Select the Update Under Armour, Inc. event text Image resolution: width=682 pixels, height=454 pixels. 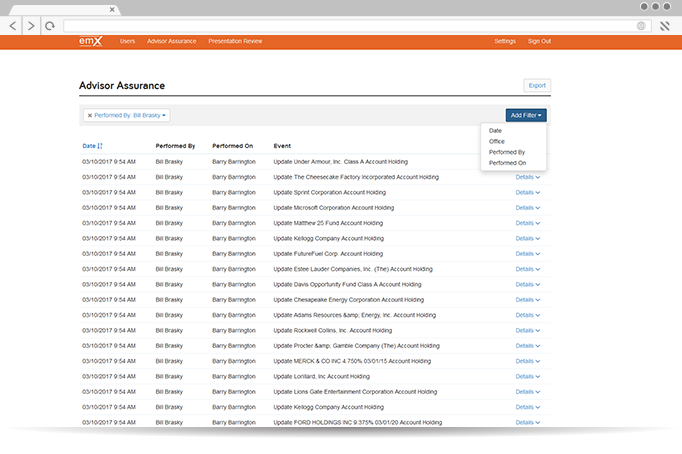[x=341, y=162]
